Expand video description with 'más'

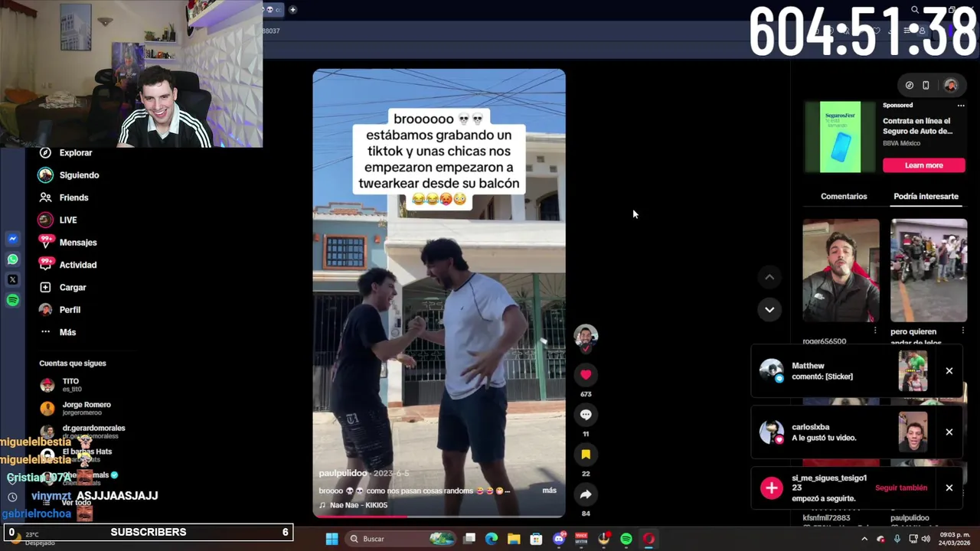coord(549,491)
